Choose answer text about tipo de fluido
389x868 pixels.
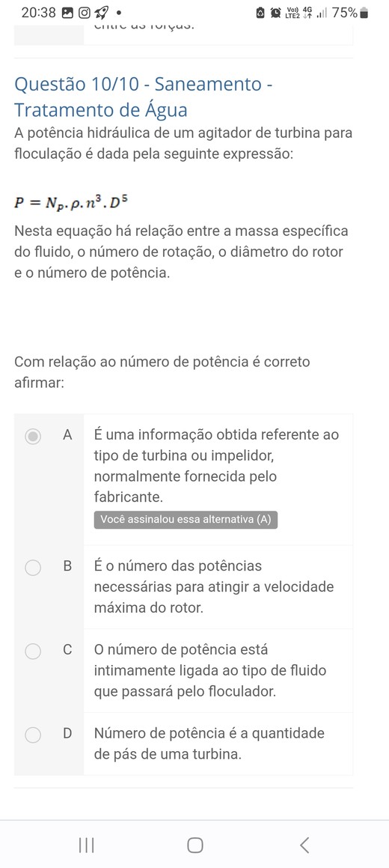(210, 670)
